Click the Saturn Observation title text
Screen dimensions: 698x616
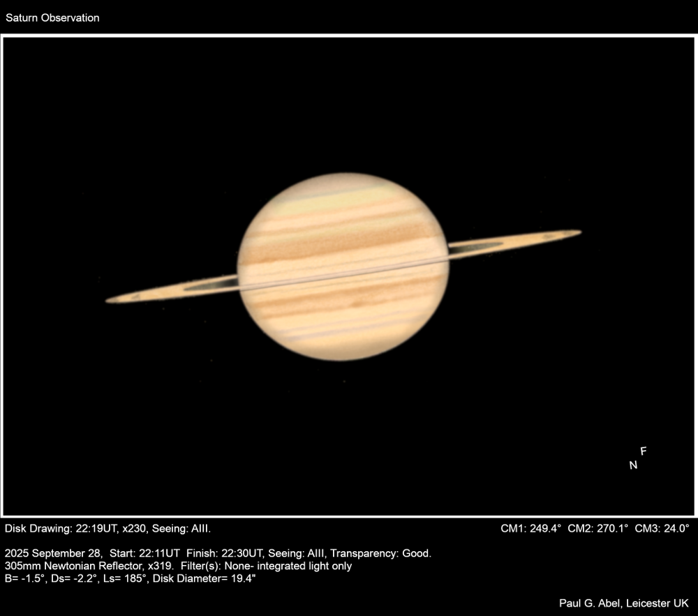point(52,18)
